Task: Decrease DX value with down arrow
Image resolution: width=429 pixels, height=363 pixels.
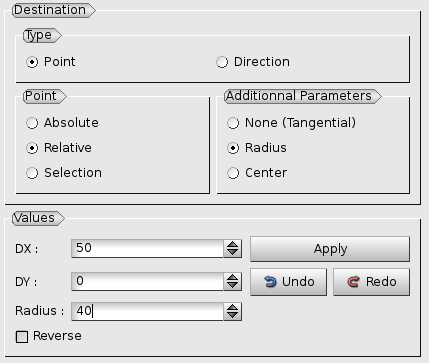Action: coord(232,253)
